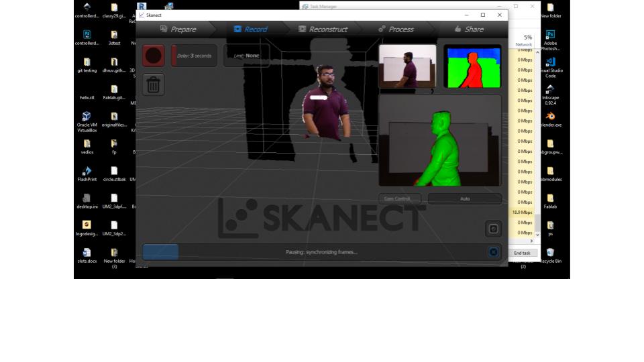644x362 pixels.
Task: Click the green 3D feedback preview
Action: point(440,140)
